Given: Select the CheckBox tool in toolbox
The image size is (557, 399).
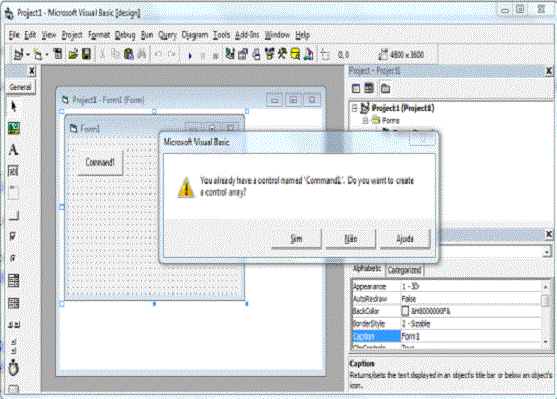Looking at the screenshot, I should tap(13, 237).
